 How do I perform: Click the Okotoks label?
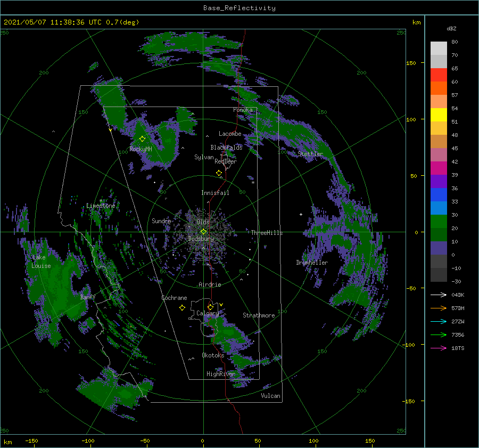pyautogui.click(x=213, y=355)
